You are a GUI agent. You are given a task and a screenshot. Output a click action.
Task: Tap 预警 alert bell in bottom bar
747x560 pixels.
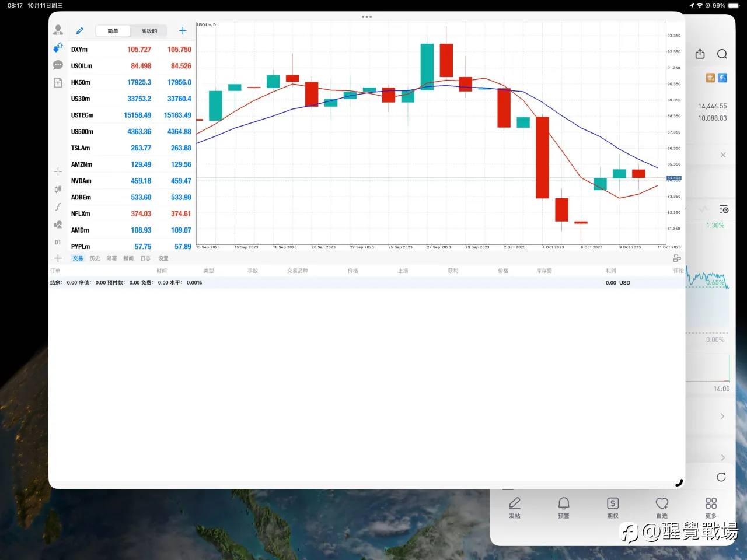coord(564,508)
